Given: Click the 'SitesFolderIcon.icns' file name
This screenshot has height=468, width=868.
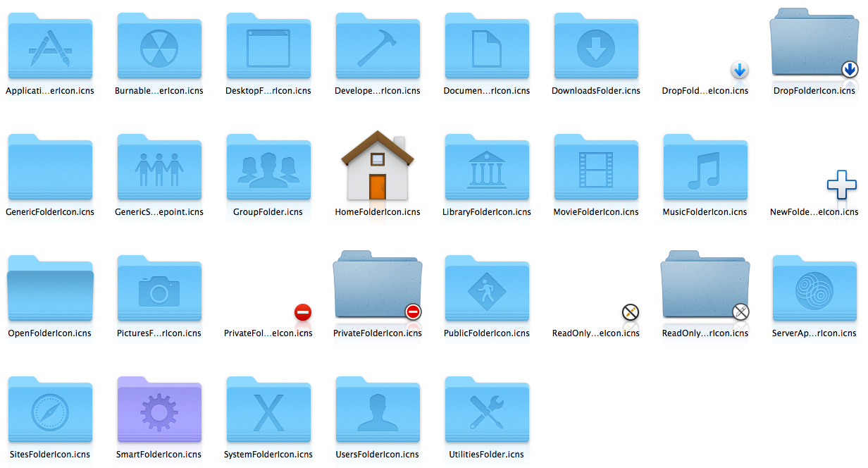Looking at the screenshot, I should click(x=50, y=455).
